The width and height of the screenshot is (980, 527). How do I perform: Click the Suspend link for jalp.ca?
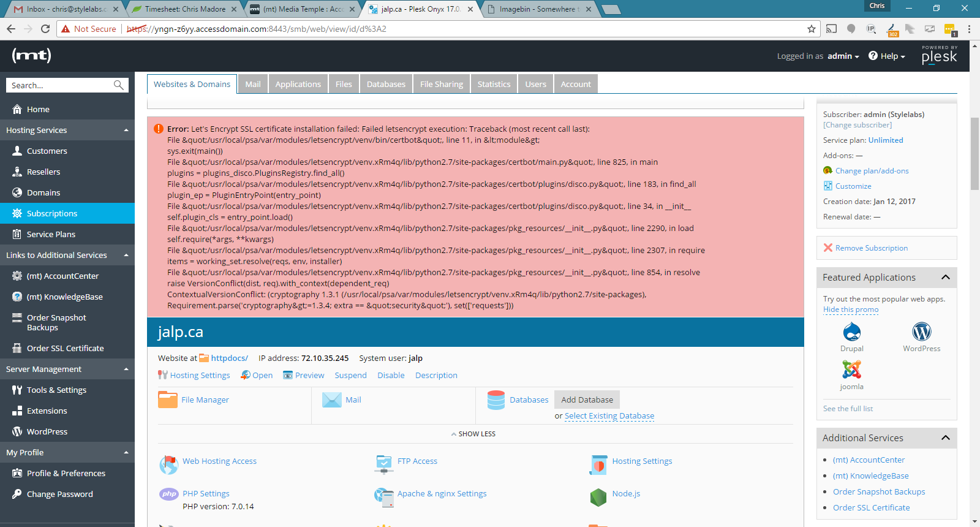(x=350, y=375)
